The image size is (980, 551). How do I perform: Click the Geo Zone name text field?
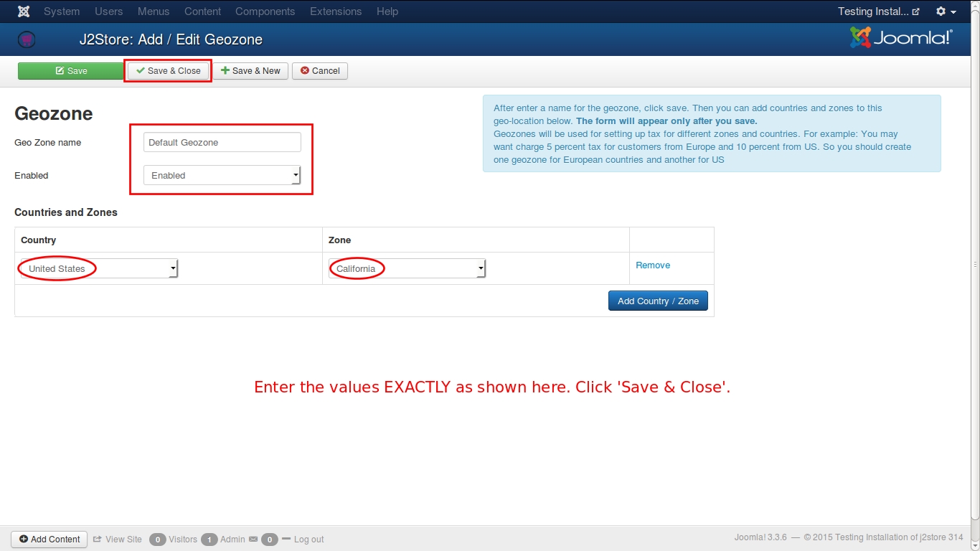point(222,142)
